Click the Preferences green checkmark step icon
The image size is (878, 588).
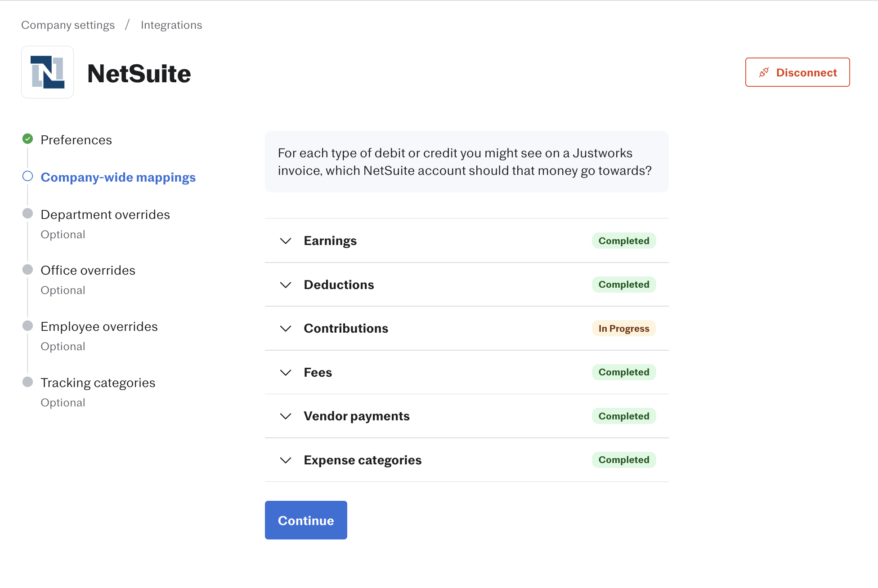coord(27,139)
